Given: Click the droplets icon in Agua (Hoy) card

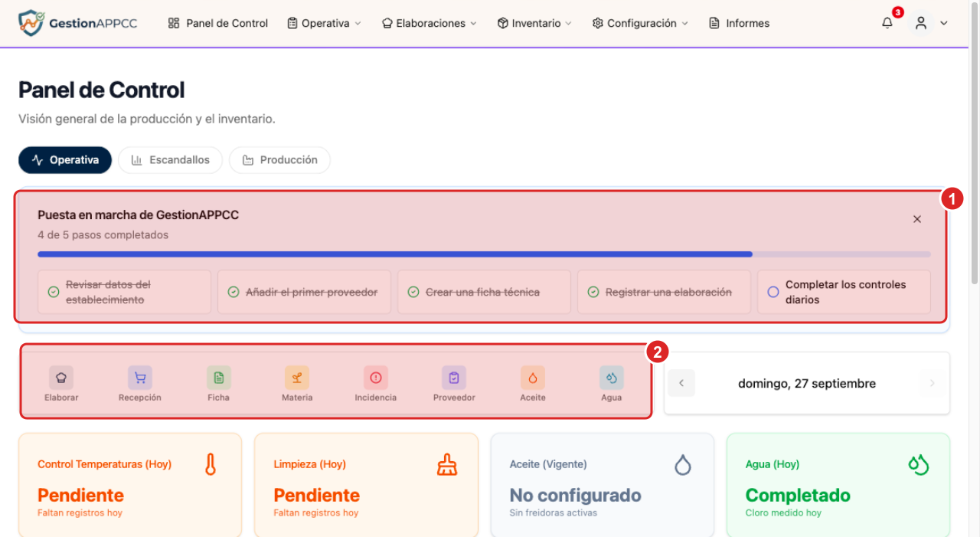Looking at the screenshot, I should click(919, 464).
